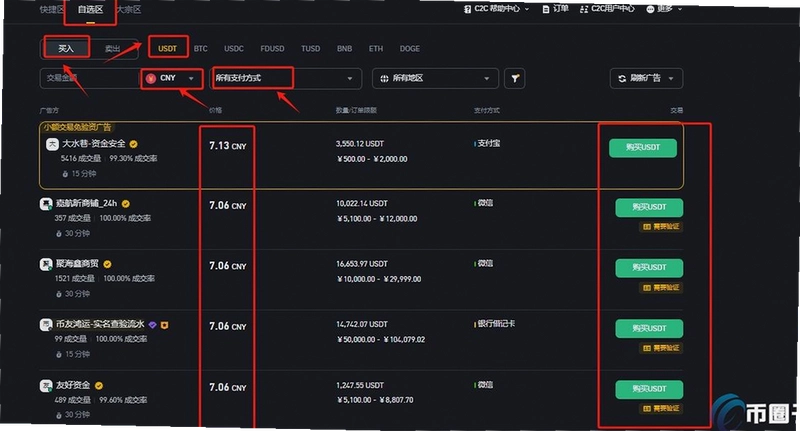This screenshot has height=431, width=800.
Task: Click the avatar of 聚海鑫商贸
Action: tap(46, 264)
